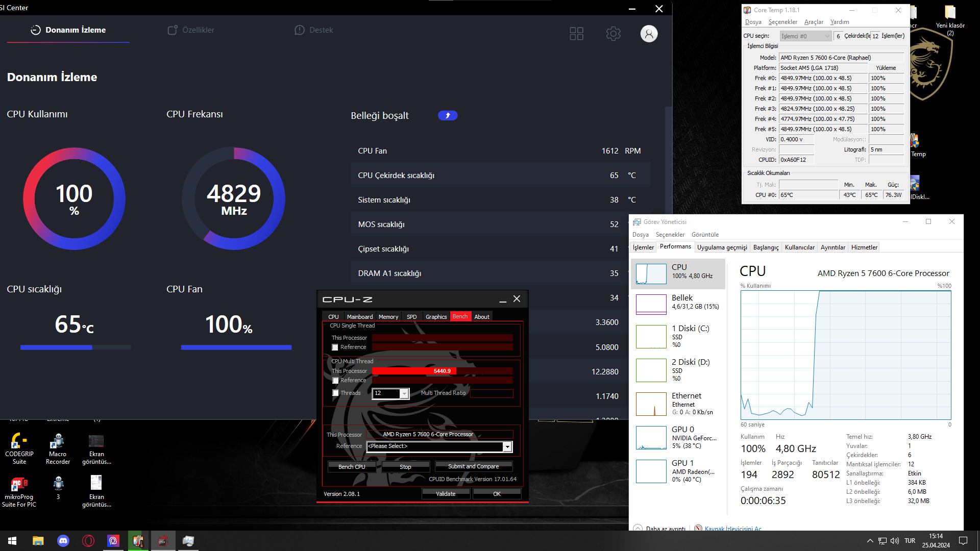
Task: Open MSI Center settings gear icon
Action: coord(613,34)
